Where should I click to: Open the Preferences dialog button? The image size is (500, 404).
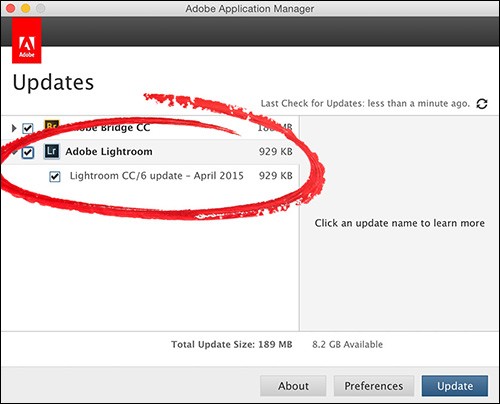[x=374, y=386]
